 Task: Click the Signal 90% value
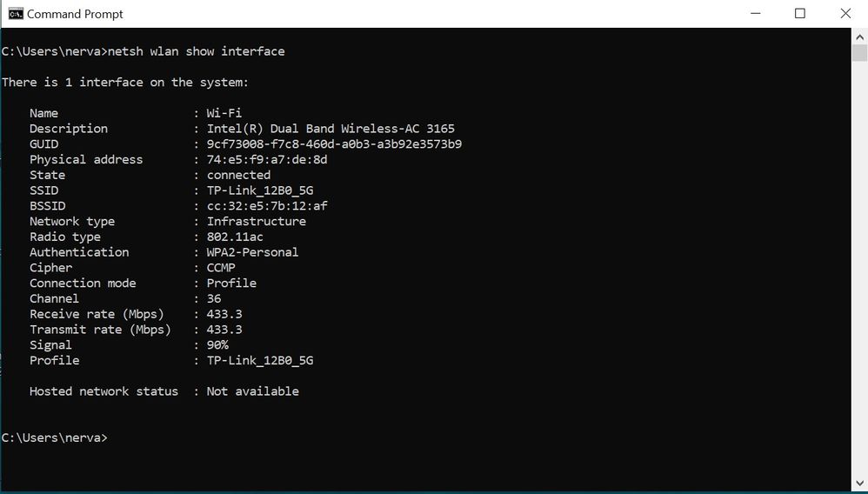point(217,345)
